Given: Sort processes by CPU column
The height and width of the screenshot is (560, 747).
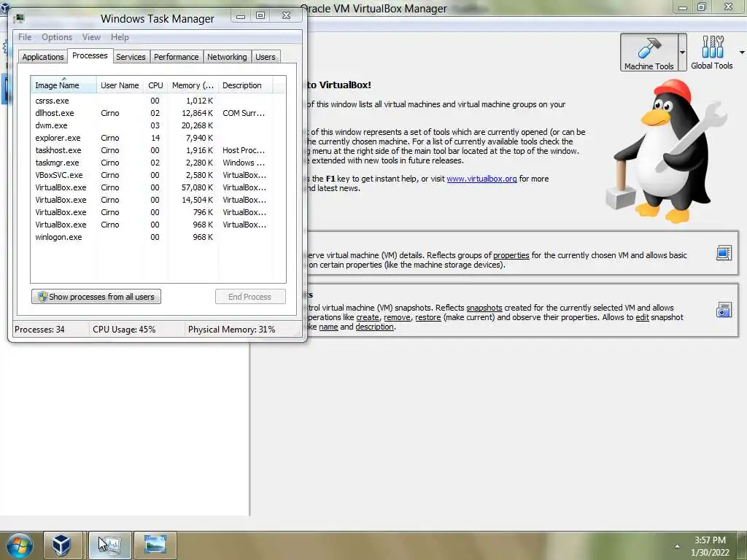Looking at the screenshot, I should point(155,85).
